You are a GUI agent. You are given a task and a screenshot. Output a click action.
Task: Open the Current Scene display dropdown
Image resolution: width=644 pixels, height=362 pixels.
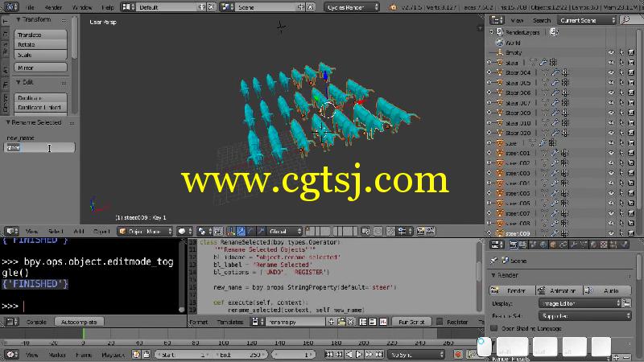587,20
